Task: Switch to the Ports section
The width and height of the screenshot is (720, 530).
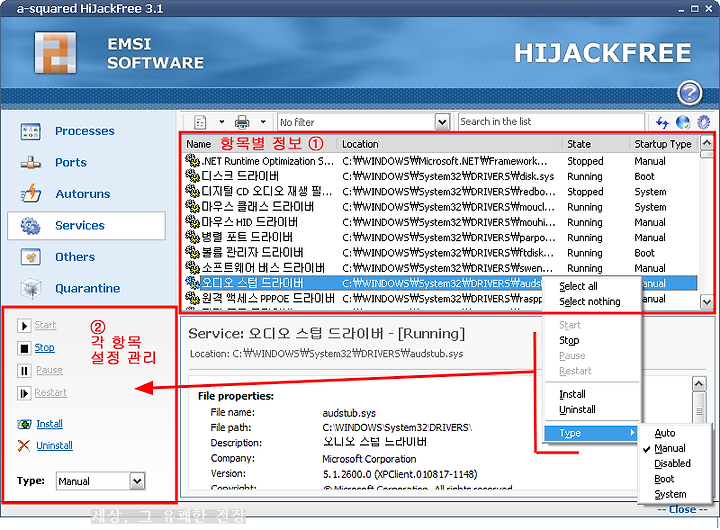Action: tap(70, 163)
